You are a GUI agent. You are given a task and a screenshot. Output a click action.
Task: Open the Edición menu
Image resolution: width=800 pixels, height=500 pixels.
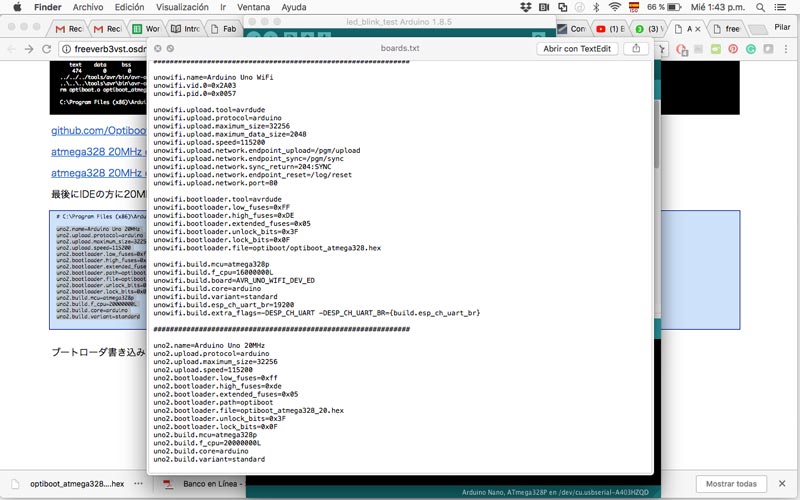pos(129,7)
